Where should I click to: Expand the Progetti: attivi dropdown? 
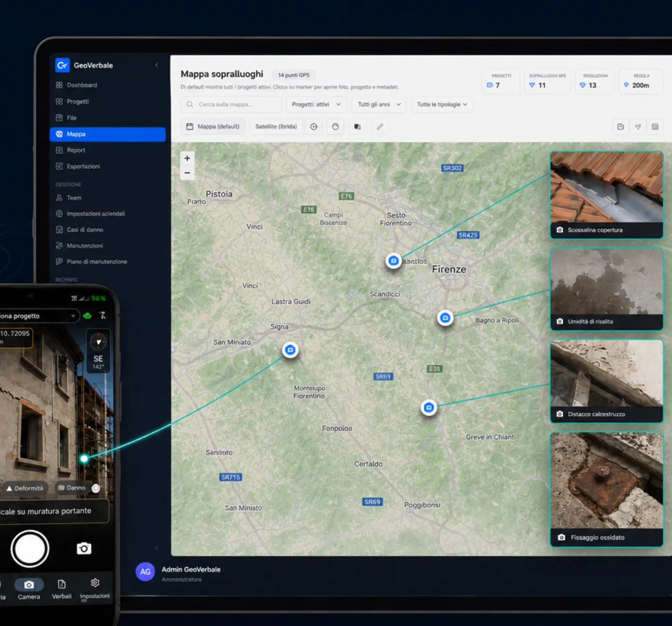[x=316, y=104]
